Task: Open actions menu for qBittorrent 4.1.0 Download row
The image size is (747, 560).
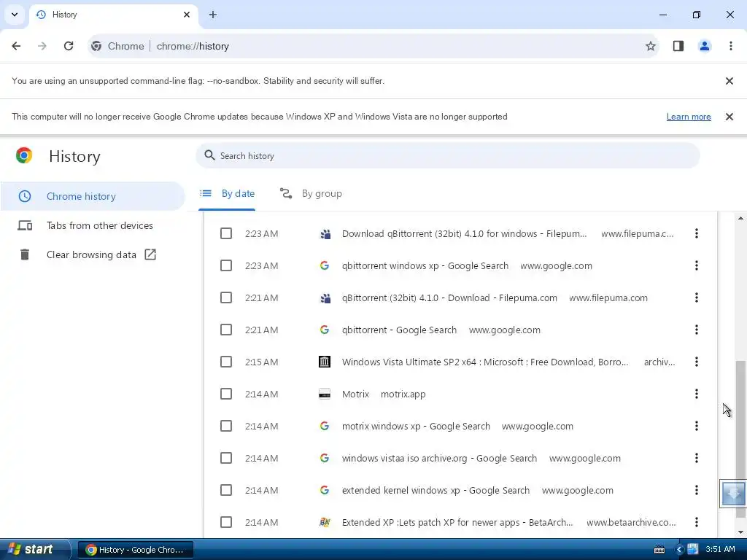Action: 697,297
